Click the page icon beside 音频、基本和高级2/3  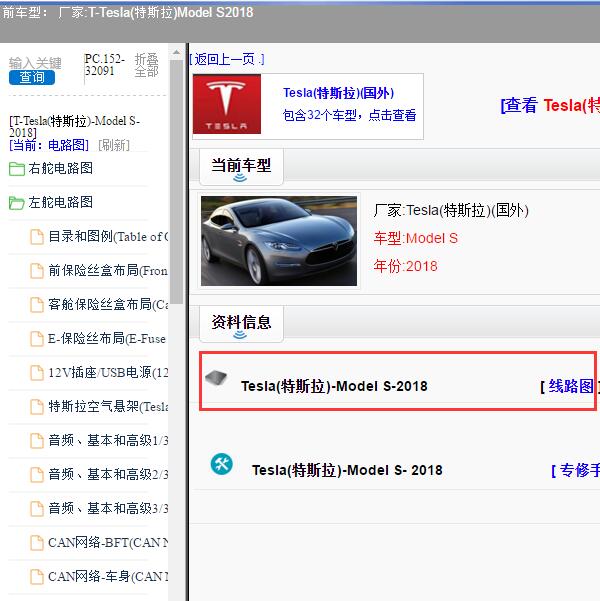pos(37,475)
